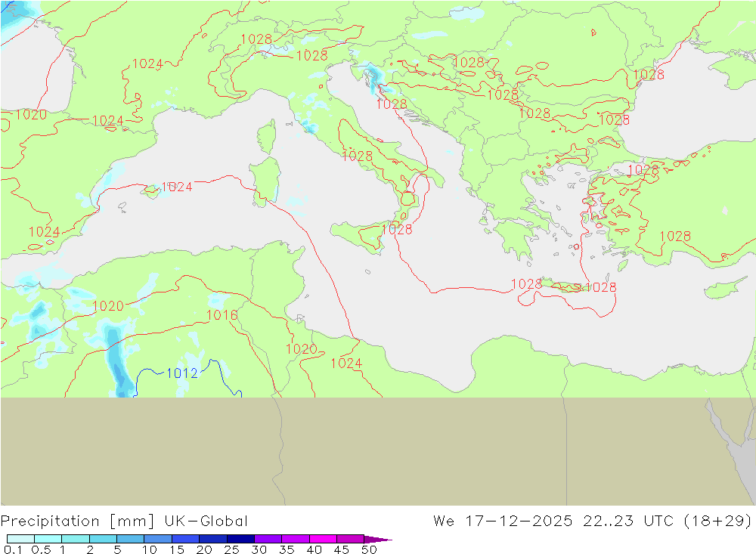Image resolution: width=756 pixels, height=554 pixels.
Task: Click the 1016 isobar label
Action: click(x=222, y=315)
